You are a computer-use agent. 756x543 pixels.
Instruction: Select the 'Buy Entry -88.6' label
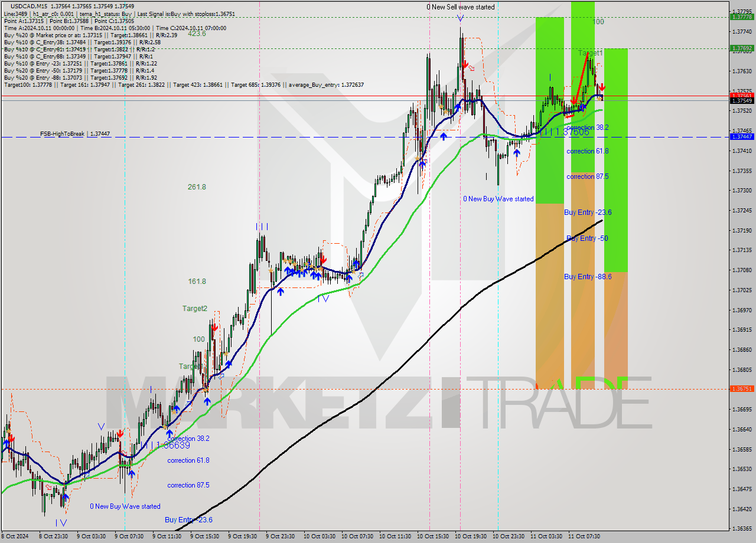point(587,277)
